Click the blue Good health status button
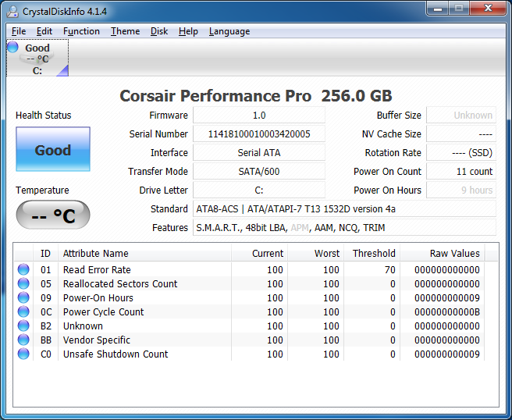The height and width of the screenshot is (420, 512). click(53, 149)
